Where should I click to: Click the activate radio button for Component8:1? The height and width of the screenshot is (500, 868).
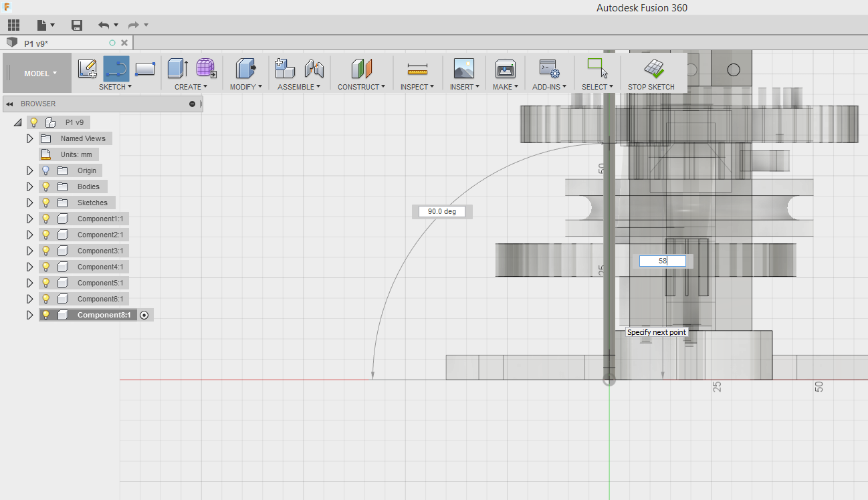click(144, 315)
